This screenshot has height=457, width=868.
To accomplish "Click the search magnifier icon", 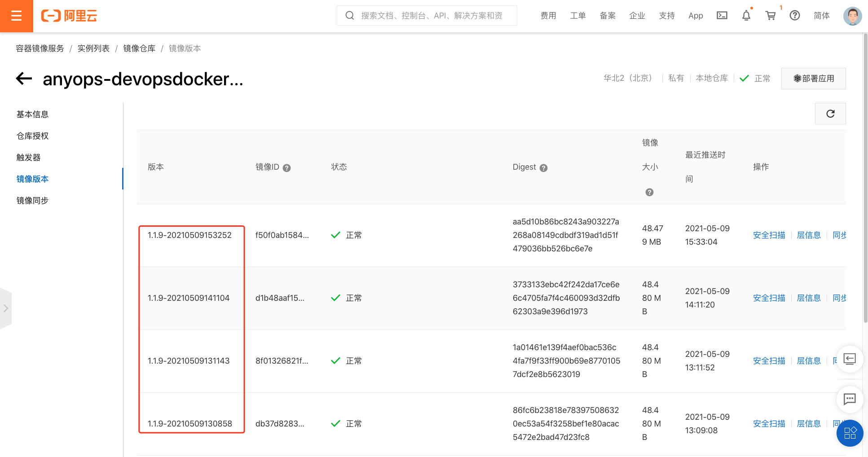I will pyautogui.click(x=350, y=16).
